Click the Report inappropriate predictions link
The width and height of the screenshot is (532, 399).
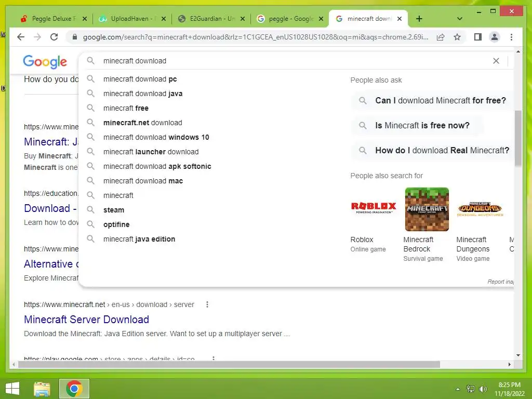coord(500,282)
